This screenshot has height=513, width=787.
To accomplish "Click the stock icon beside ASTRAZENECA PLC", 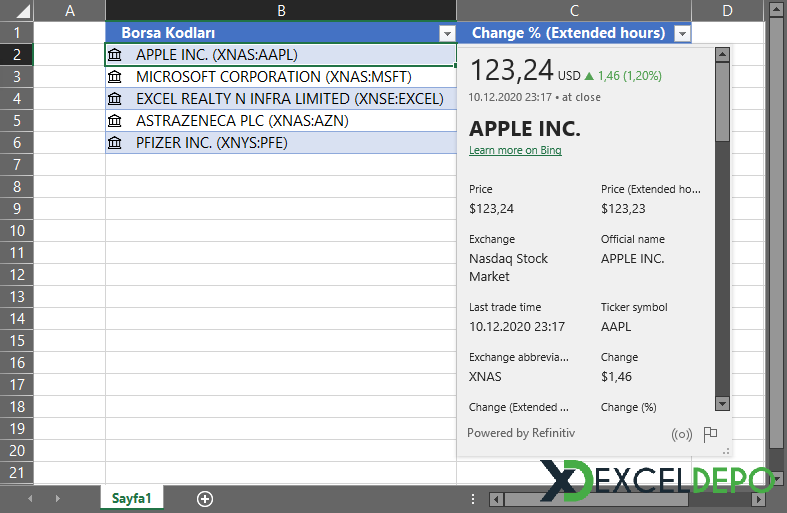I will point(115,121).
